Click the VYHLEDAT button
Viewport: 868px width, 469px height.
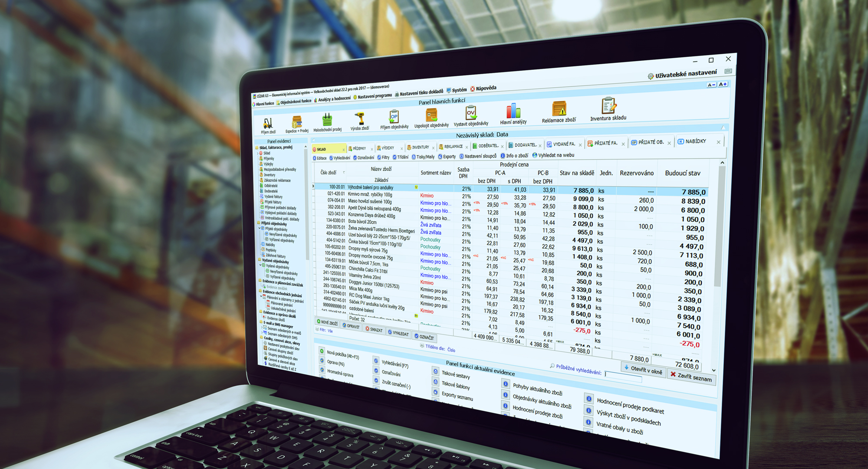click(x=398, y=333)
